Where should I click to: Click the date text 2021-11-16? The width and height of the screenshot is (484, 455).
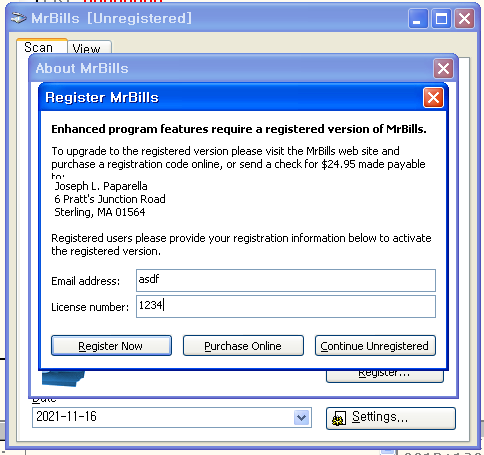pos(66,416)
